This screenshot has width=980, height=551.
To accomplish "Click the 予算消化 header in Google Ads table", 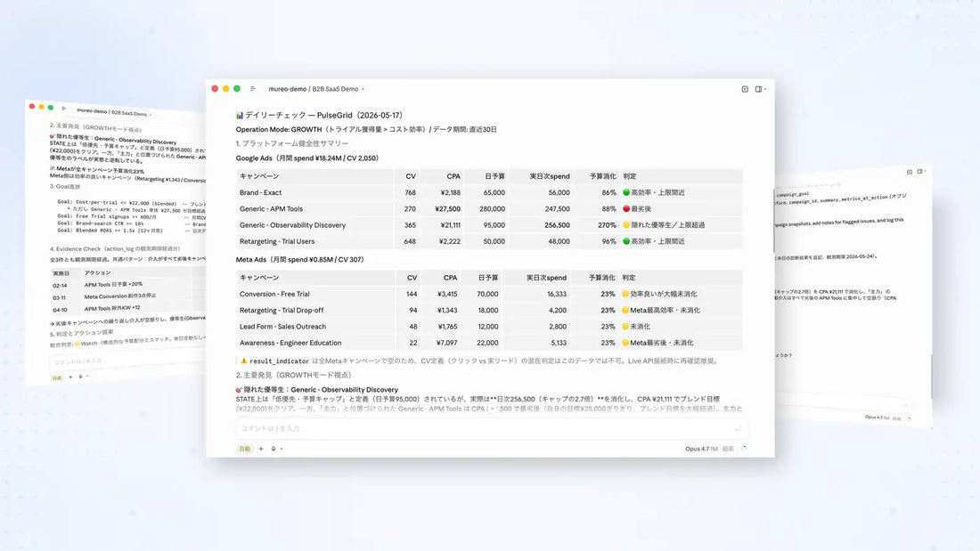I will [602, 176].
